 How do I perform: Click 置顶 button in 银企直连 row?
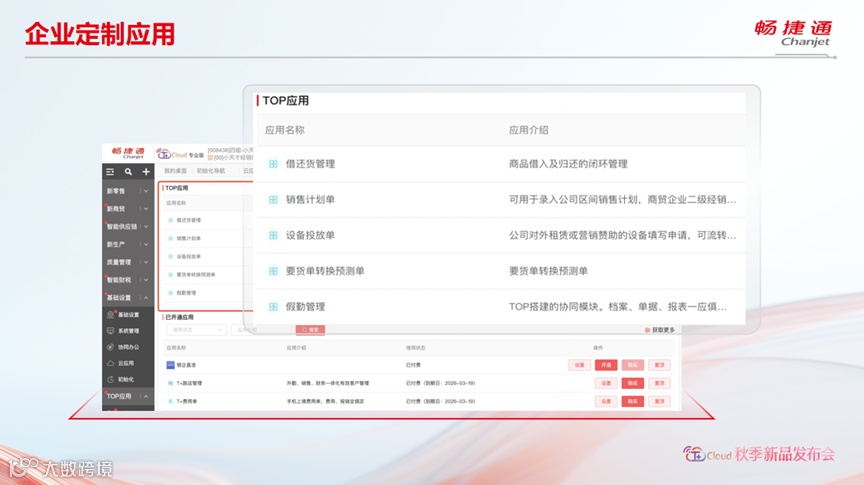pyautogui.click(x=660, y=365)
